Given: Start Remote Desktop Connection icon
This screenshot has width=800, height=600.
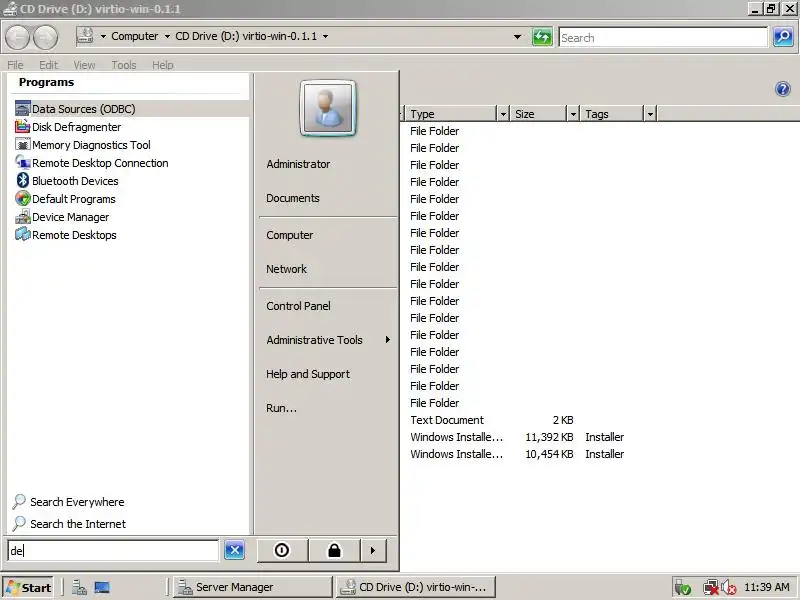Looking at the screenshot, I should tap(22, 163).
